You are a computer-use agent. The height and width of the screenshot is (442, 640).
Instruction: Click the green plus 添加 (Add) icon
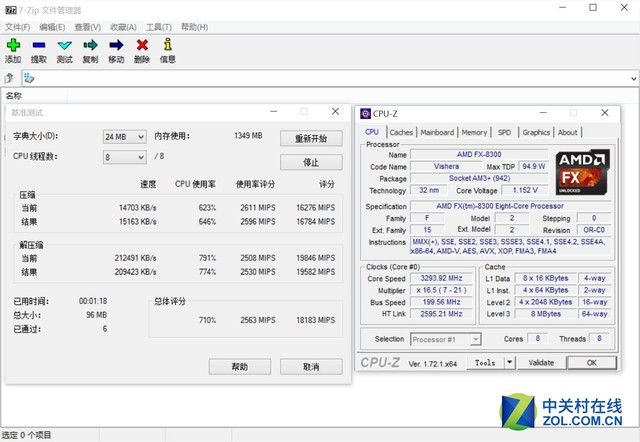pyautogui.click(x=12, y=46)
